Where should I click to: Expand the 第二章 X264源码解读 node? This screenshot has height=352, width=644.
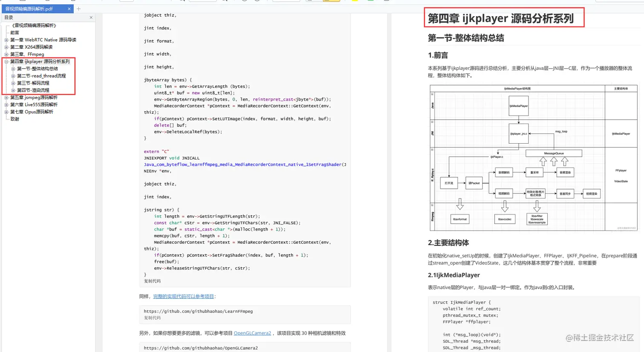tap(6, 47)
